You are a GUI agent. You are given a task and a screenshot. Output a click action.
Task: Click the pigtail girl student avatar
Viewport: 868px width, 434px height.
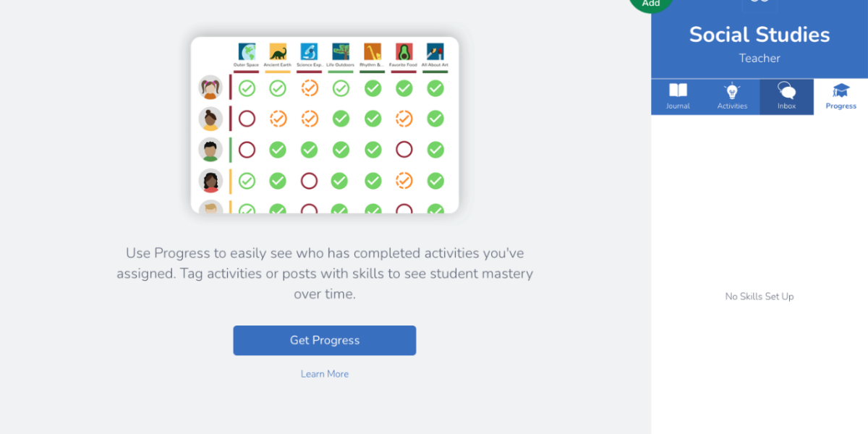[210, 88]
